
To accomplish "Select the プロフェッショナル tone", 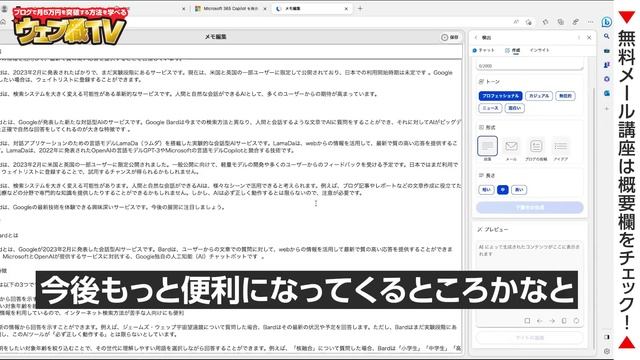I will pyautogui.click(x=500, y=96).
